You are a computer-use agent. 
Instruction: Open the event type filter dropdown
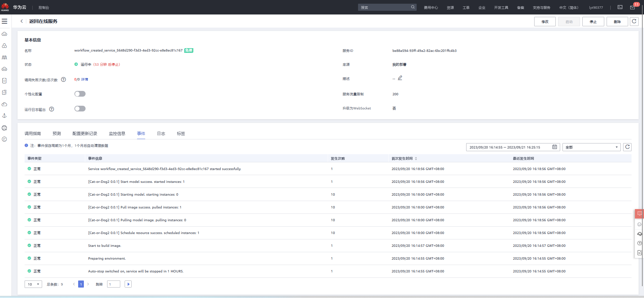(591, 147)
